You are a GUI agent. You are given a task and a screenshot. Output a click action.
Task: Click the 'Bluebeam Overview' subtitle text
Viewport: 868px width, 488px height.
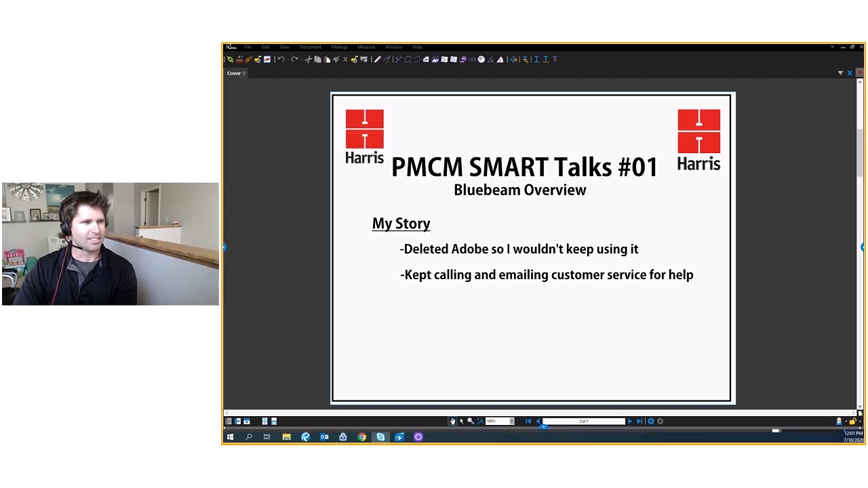pos(520,190)
